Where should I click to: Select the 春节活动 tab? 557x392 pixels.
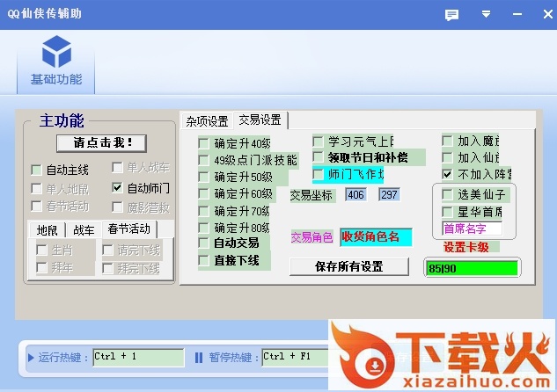coord(129,229)
